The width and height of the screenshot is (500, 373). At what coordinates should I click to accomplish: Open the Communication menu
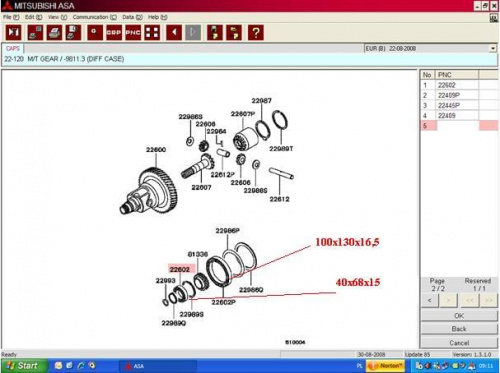tap(95, 17)
